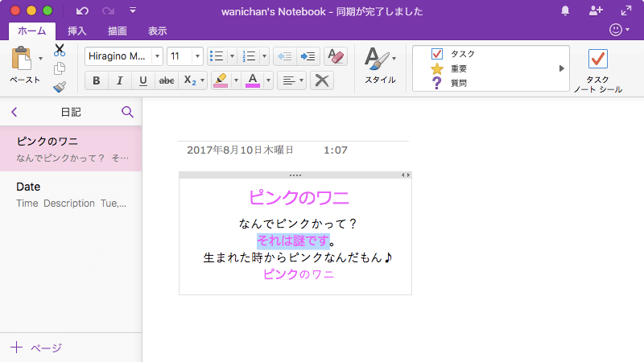Open the font name dropdown arrow
The image size is (644, 362).
[157, 56]
